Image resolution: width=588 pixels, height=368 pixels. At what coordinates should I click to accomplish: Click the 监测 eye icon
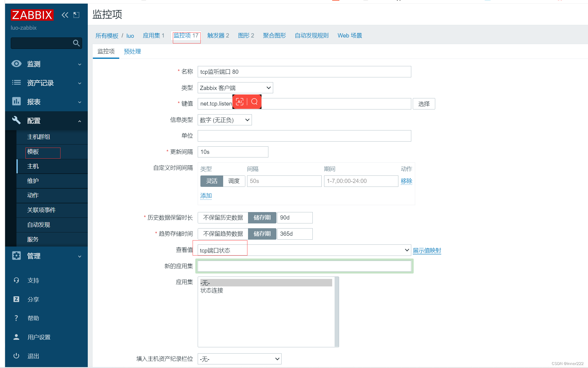tap(16, 64)
